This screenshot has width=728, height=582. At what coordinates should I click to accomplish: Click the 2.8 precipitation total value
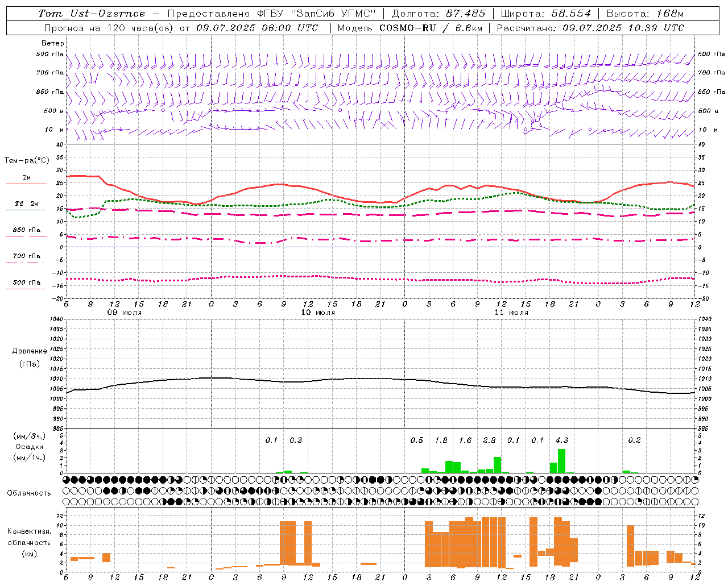click(489, 440)
